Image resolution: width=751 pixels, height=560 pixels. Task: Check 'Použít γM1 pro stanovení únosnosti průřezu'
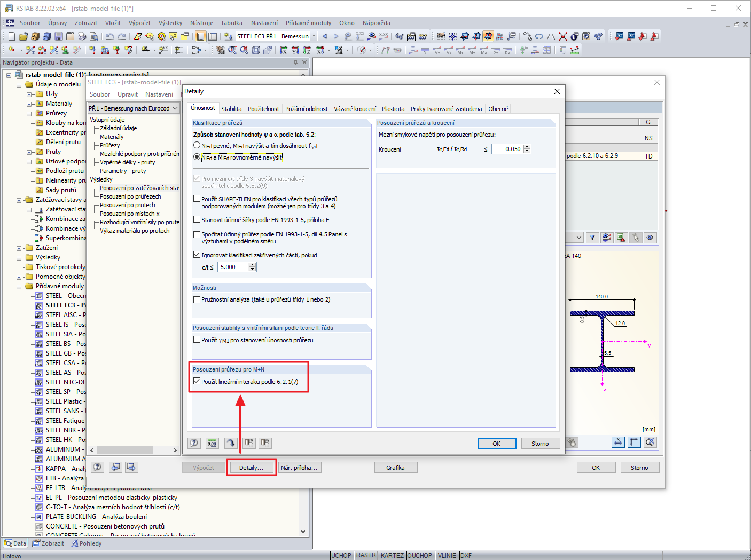[x=197, y=340]
